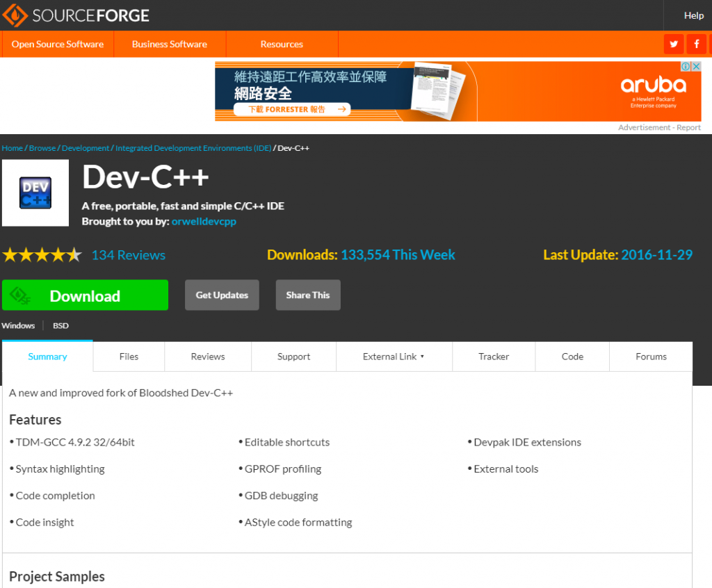Click 'Code insight' feature text
The height and width of the screenshot is (588, 712).
(45, 523)
